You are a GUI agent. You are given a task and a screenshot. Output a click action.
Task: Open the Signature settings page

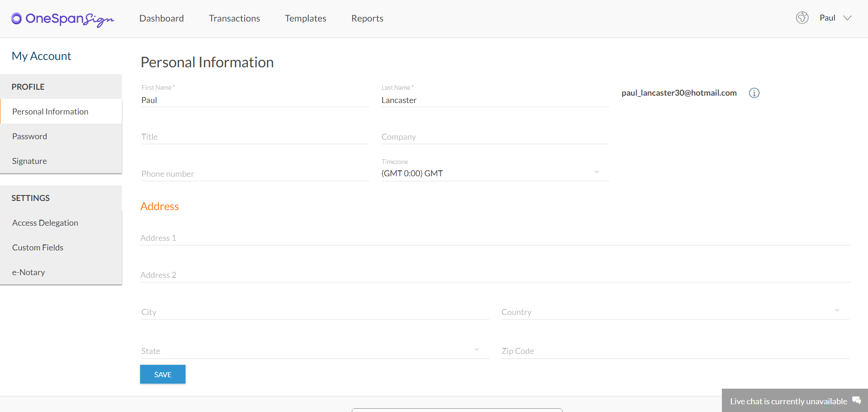click(x=61, y=161)
